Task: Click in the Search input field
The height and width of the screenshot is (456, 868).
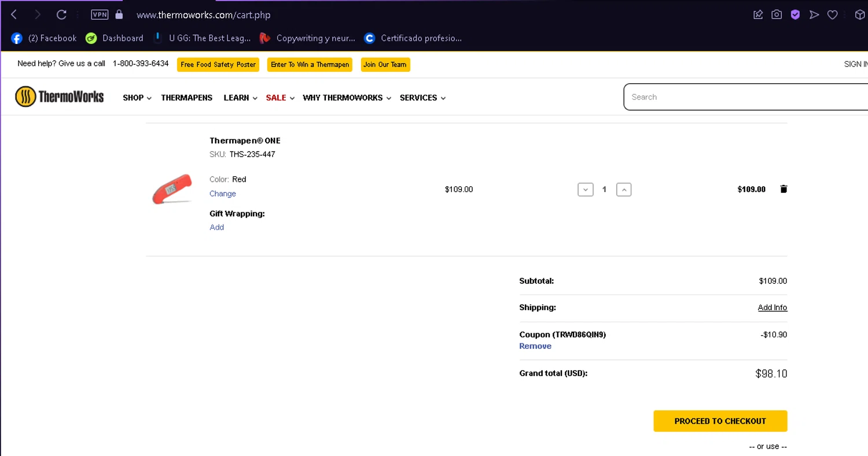Action: coord(746,97)
